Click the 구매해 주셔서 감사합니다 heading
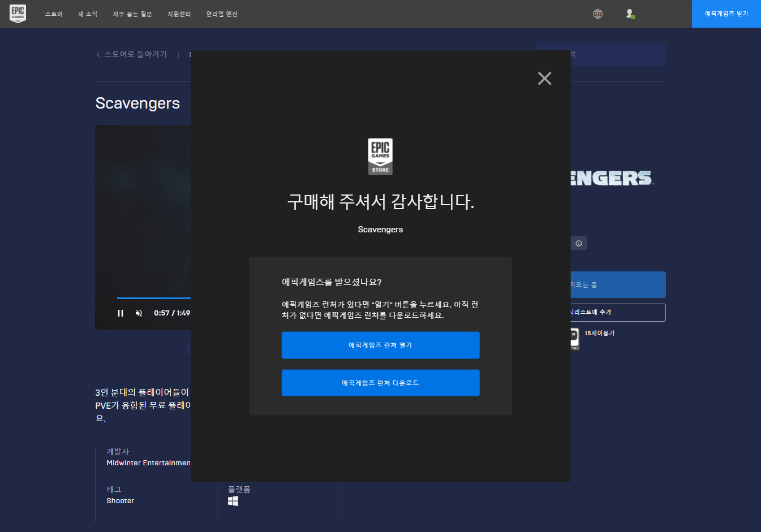Viewport: 761px width, 532px height. point(380,202)
